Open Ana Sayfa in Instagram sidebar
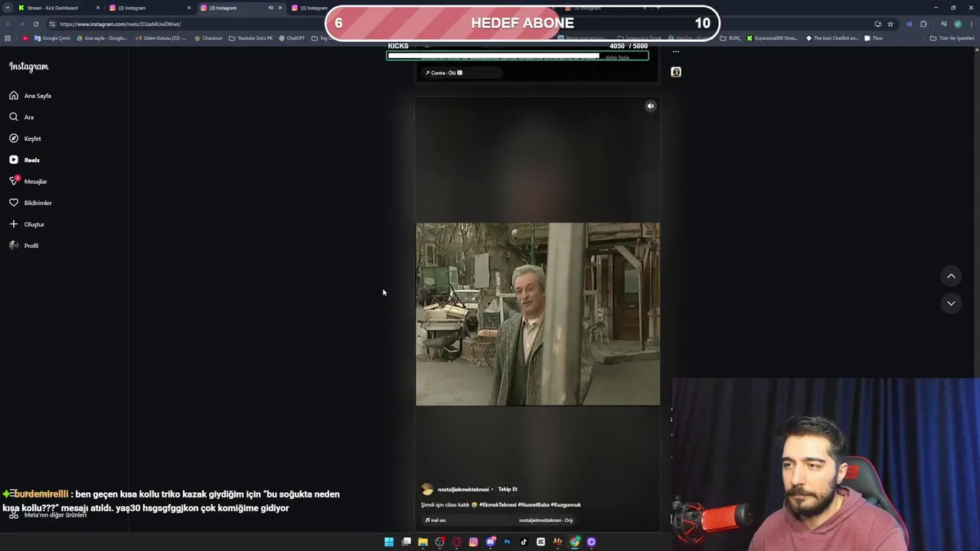 pyautogui.click(x=31, y=96)
